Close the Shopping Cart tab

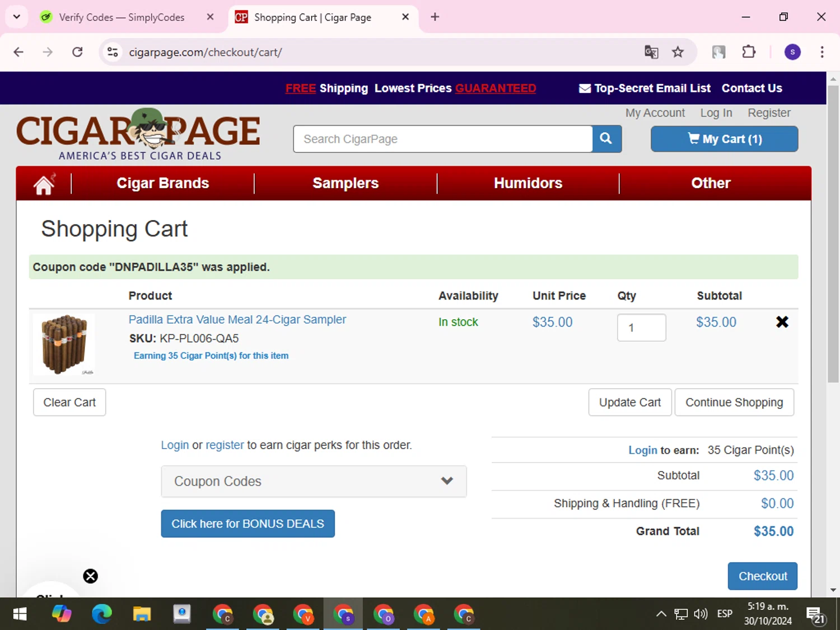[x=405, y=17]
